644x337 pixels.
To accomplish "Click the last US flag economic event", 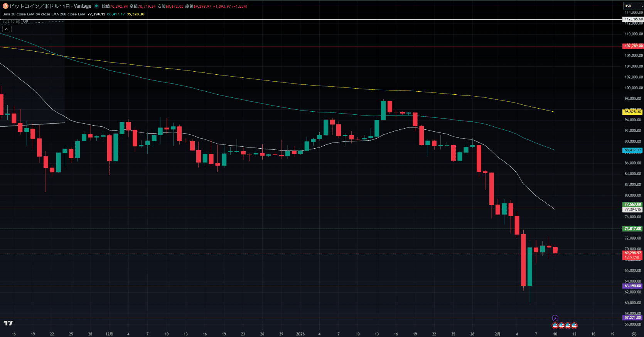I will tap(574, 326).
